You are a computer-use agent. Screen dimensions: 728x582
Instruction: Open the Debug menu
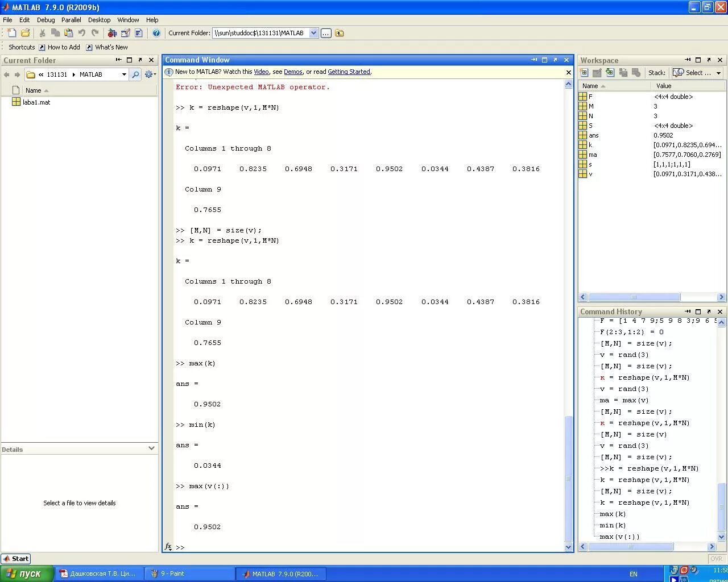tap(46, 20)
